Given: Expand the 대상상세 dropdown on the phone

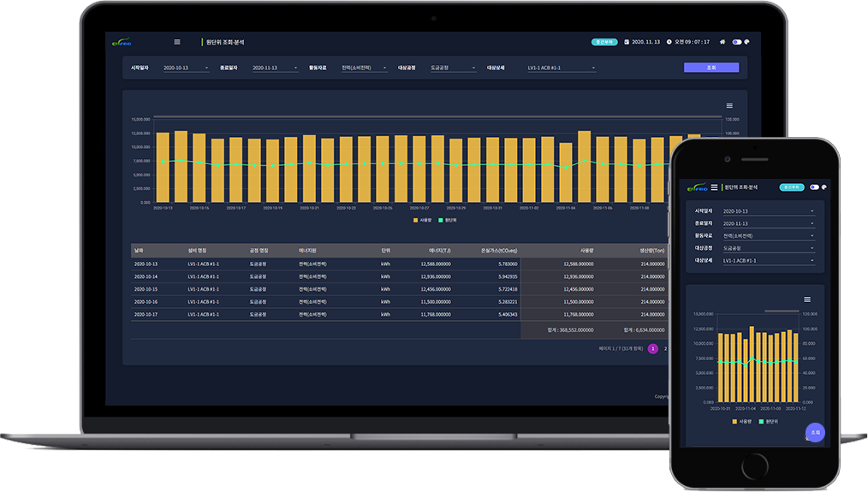Looking at the screenshot, I should 769,260.
